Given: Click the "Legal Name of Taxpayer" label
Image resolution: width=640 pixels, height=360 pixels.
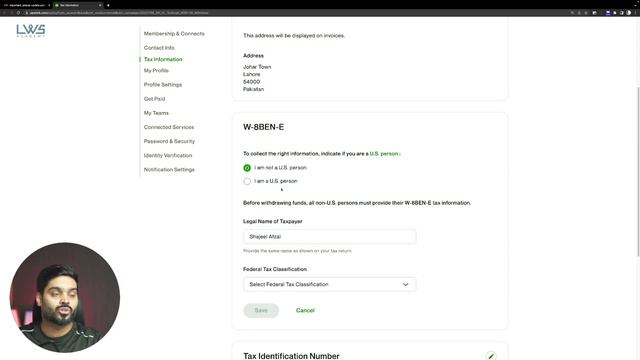Looking at the screenshot, I should click(x=273, y=222).
